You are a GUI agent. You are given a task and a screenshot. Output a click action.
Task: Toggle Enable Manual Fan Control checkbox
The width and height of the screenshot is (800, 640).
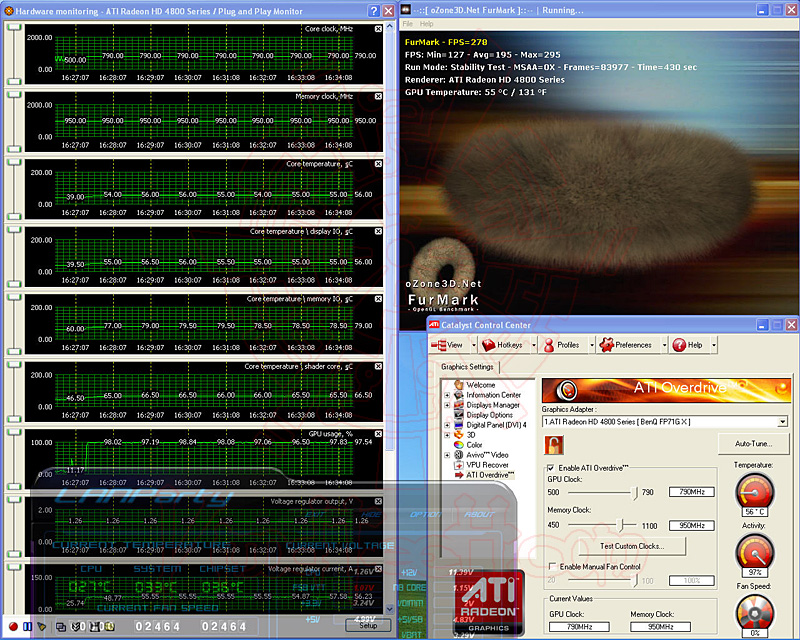[x=552, y=567]
